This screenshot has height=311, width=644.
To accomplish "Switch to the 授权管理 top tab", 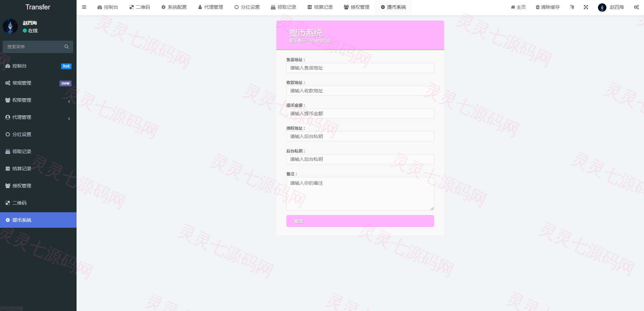I will 357,7.
